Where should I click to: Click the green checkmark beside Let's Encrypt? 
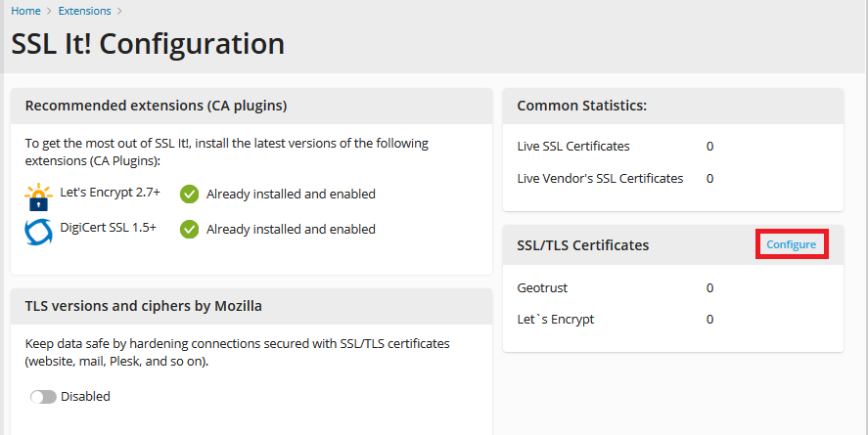click(190, 195)
